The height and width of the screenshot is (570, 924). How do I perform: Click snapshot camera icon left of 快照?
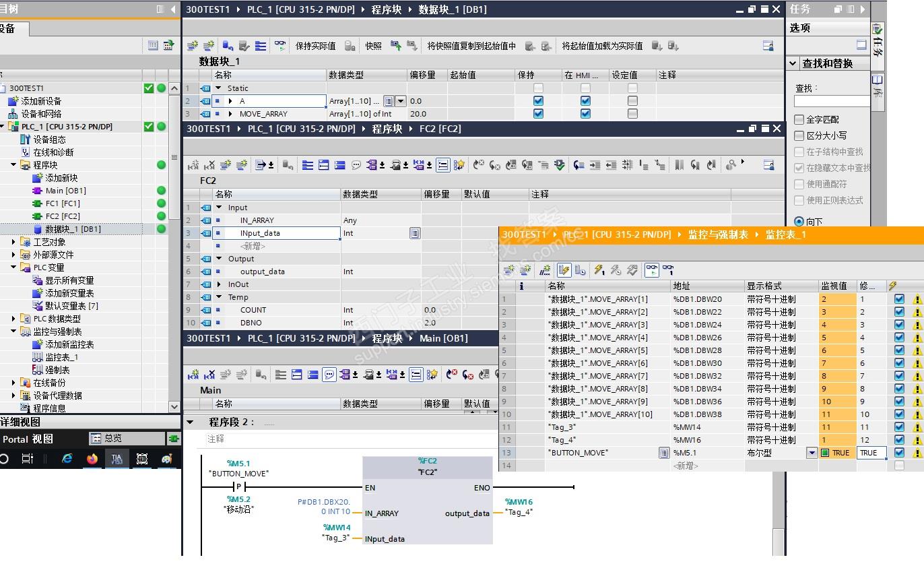(x=350, y=46)
